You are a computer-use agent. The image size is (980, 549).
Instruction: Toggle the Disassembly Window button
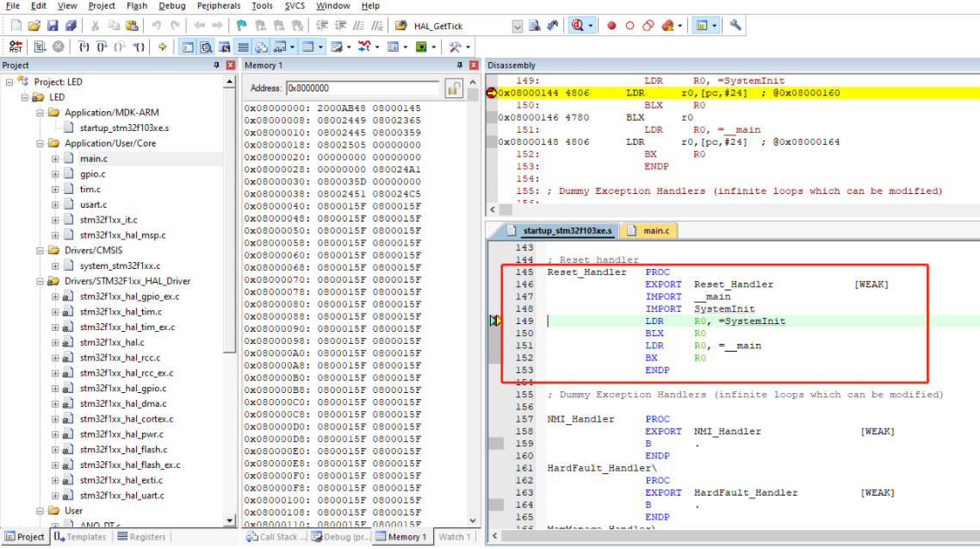(206, 47)
